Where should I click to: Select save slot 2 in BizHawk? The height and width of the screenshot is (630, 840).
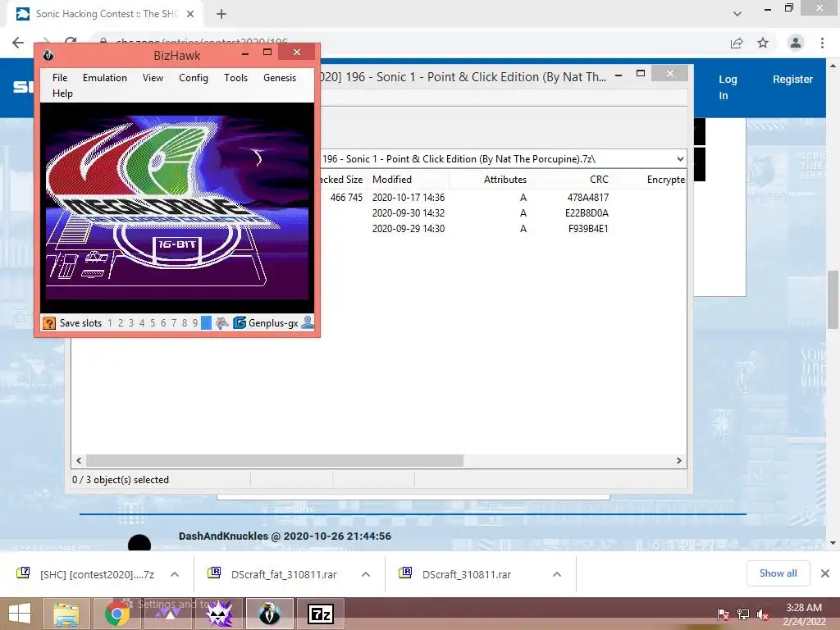tap(121, 323)
